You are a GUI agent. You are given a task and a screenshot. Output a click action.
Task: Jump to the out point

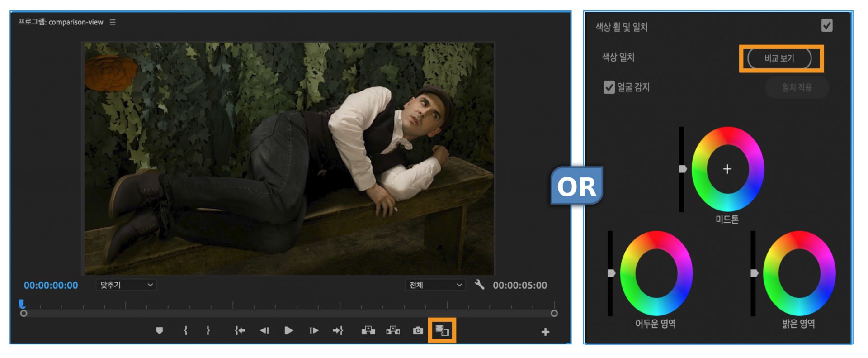pos(338,331)
